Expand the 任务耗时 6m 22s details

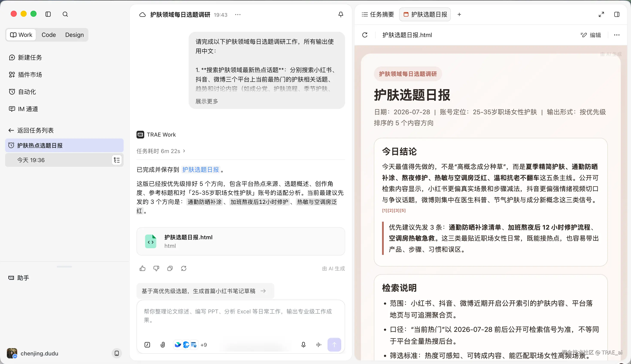point(161,151)
